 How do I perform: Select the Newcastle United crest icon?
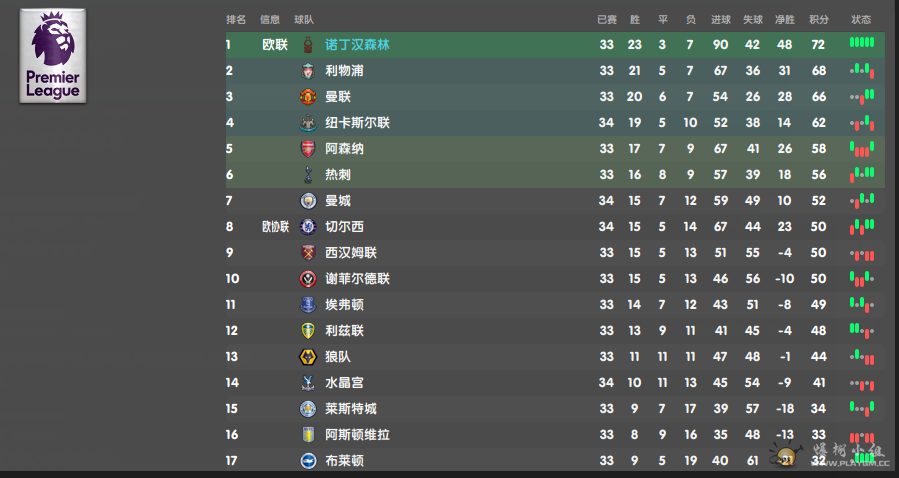308,123
